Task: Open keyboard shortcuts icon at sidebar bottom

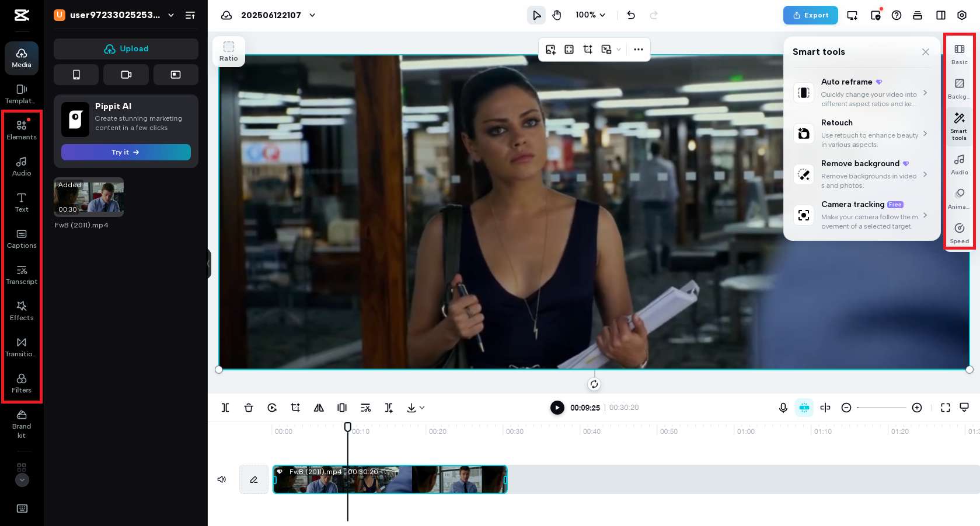Action: [x=22, y=509]
